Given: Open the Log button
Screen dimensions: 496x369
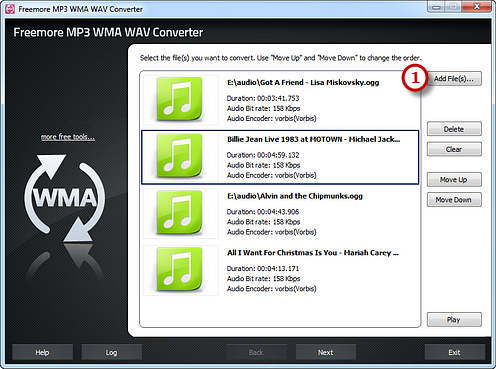Looking at the screenshot, I should [112, 352].
